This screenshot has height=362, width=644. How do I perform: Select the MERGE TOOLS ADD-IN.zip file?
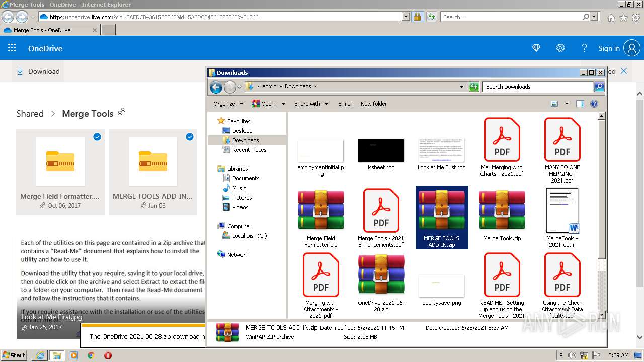tap(442, 217)
